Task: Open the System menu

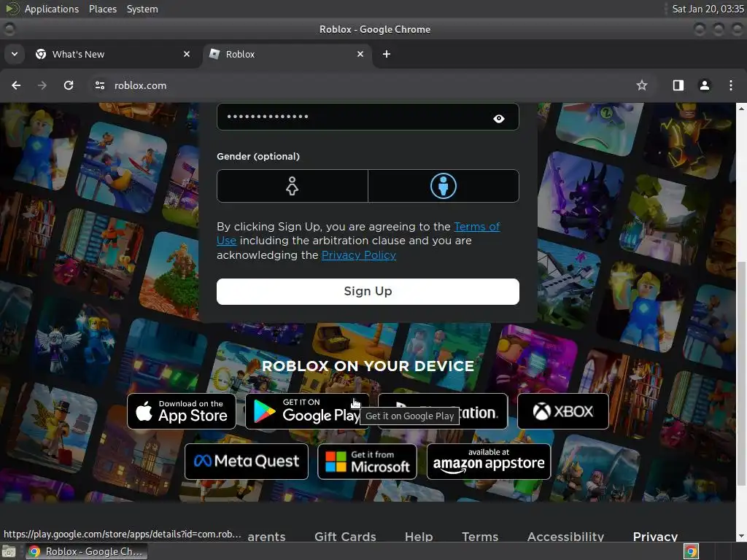Action: coord(142,9)
